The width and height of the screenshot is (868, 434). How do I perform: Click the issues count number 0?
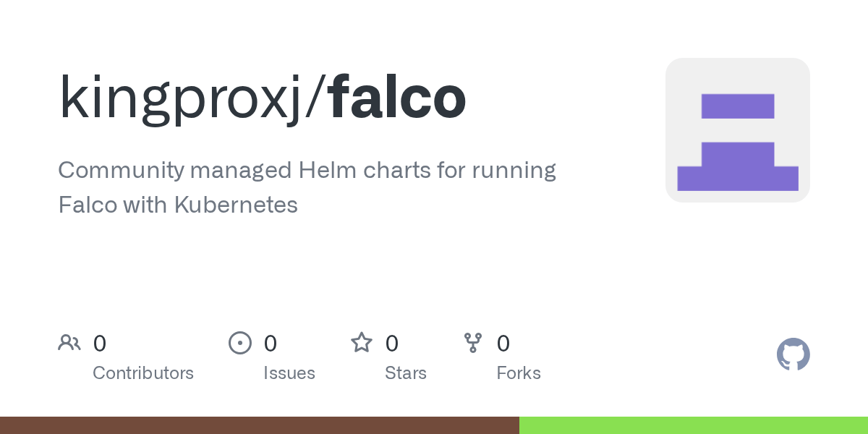click(270, 343)
